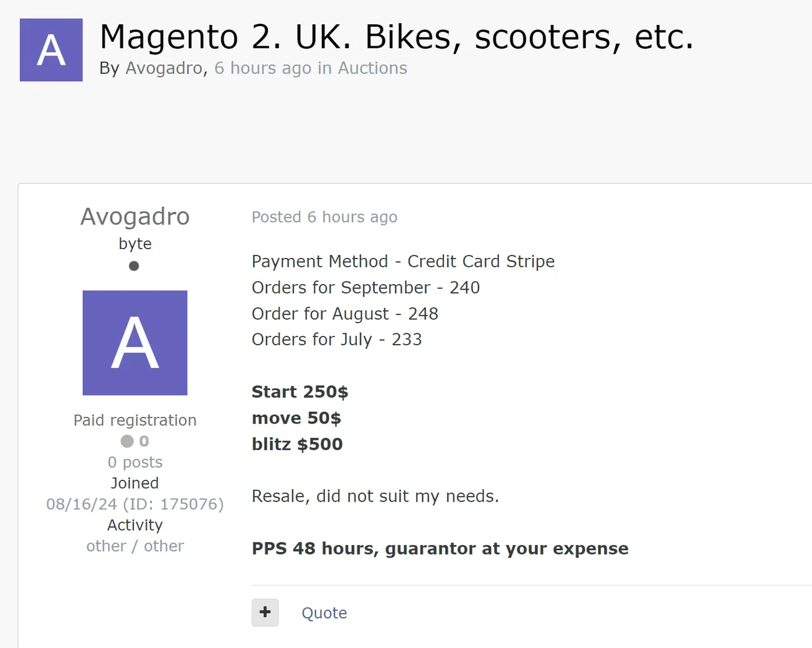The image size is (812, 648).
Task: Click the small Avogadro avatar beside the title
Action: pyautogui.click(x=51, y=50)
